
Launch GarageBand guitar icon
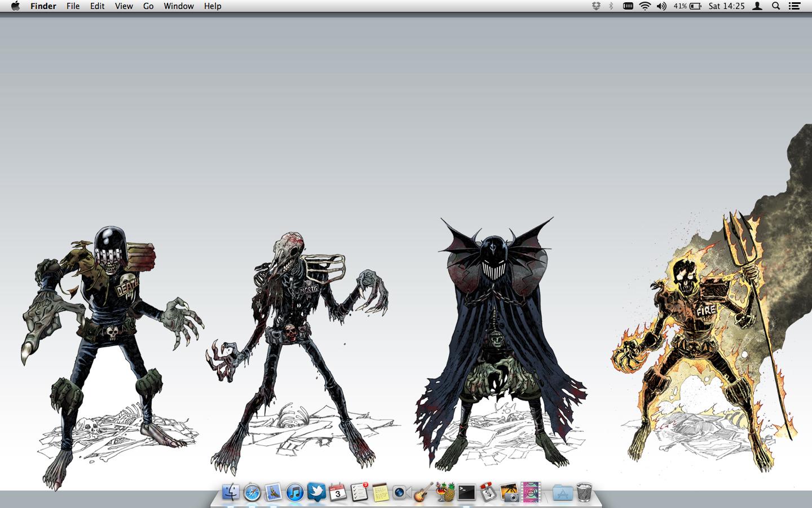point(423,492)
